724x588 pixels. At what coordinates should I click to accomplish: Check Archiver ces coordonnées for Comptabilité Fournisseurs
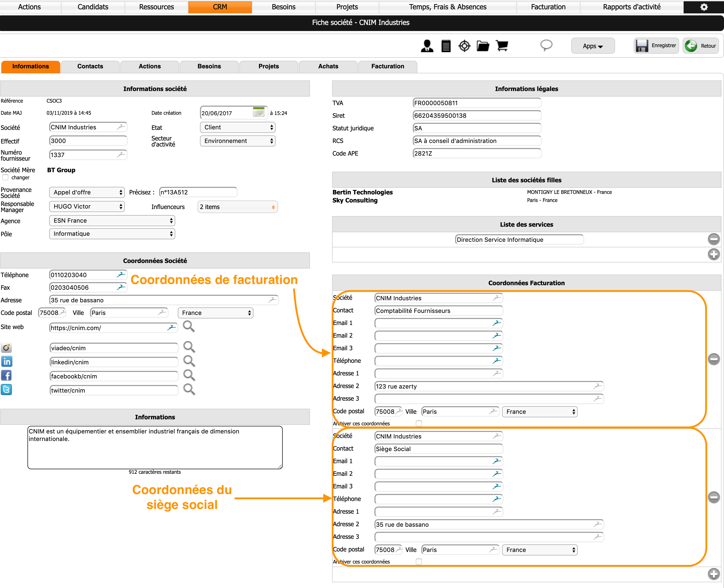tap(419, 423)
